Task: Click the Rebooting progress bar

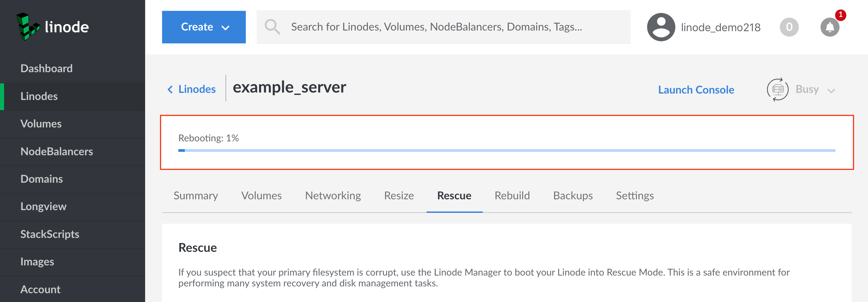Action: 507,150
